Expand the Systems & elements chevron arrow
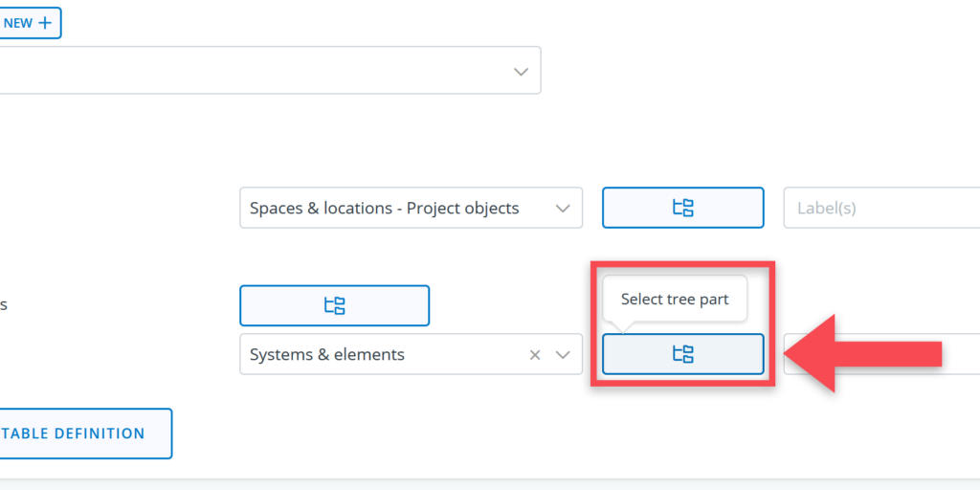980x490 pixels. (x=563, y=354)
